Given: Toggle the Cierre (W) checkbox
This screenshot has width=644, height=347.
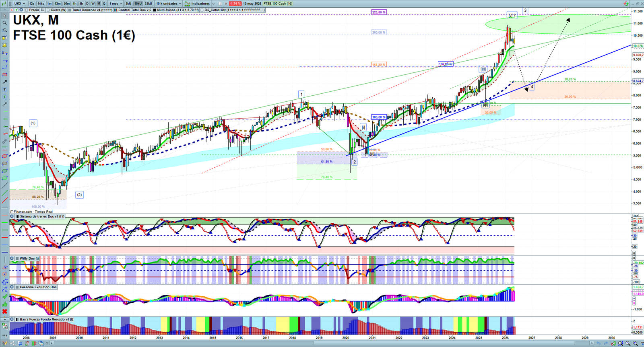Looking at the screenshot, I should (48, 10).
